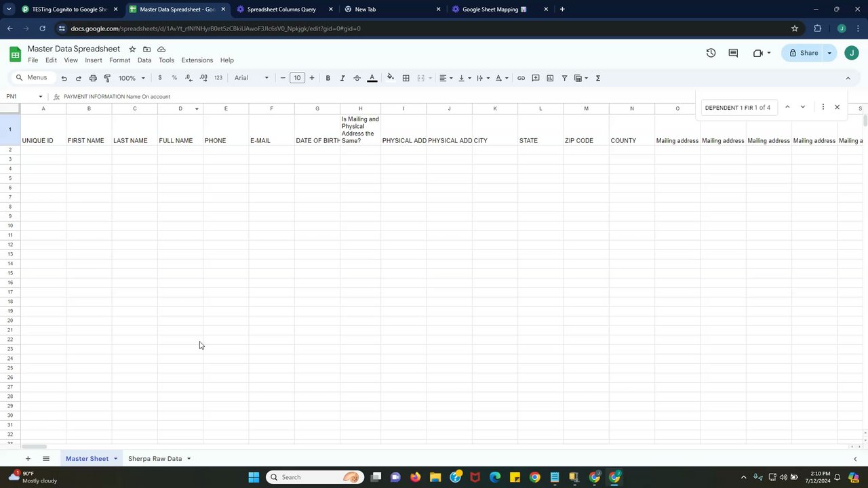Star the Master Data Spreadsheet document
This screenshot has height=488, width=868.
[132, 49]
